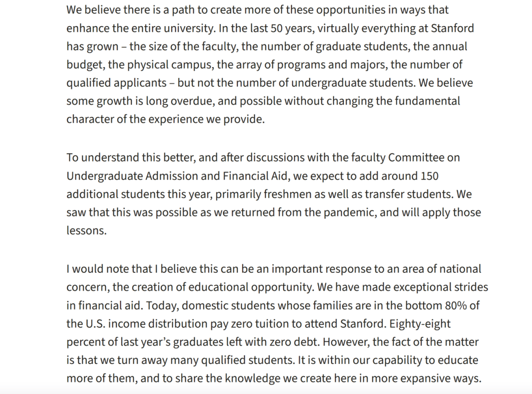Click the words "zero debt"

coord(294,342)
